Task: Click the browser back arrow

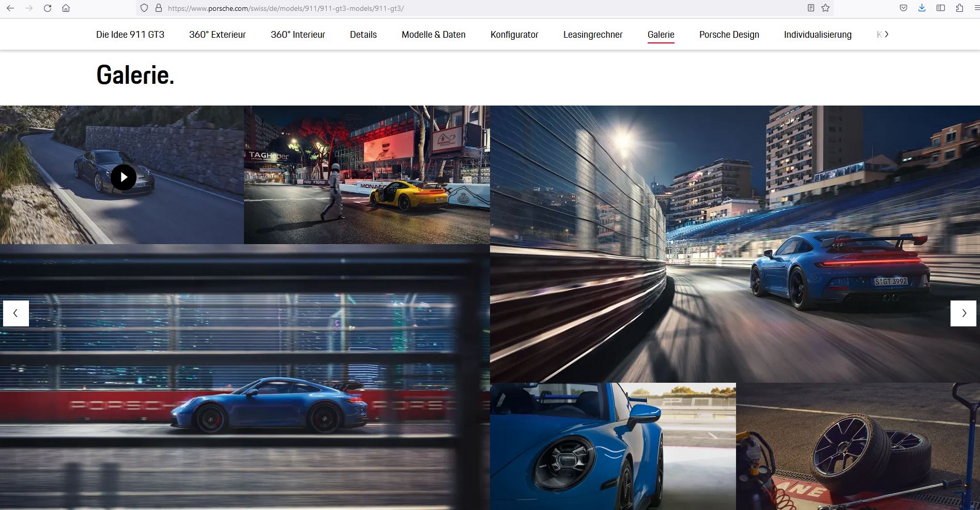Action: (x=10, y=8)
